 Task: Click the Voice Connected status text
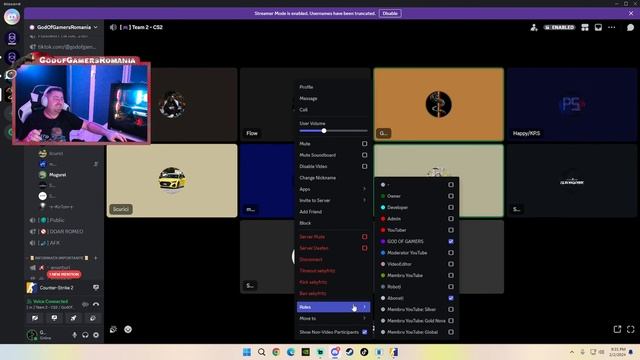tap(50, 301)
